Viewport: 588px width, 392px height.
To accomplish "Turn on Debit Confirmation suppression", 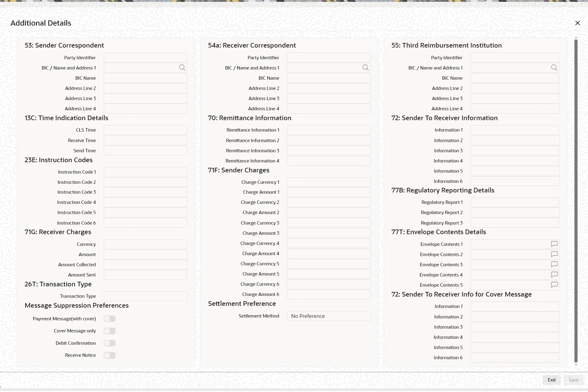I will tap(110, 343).
